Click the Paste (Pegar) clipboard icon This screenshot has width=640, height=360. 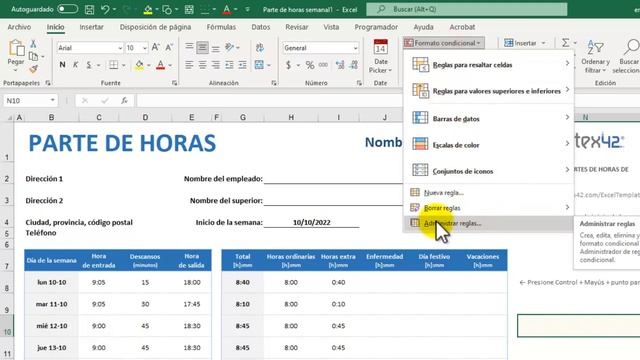(x=16, y=48)
